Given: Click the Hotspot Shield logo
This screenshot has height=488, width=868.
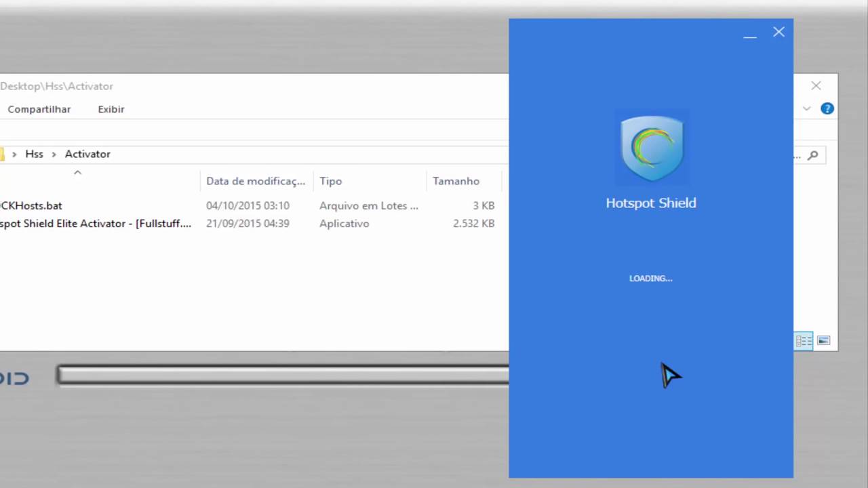Looking at the screenshot, I should (652, 148).
